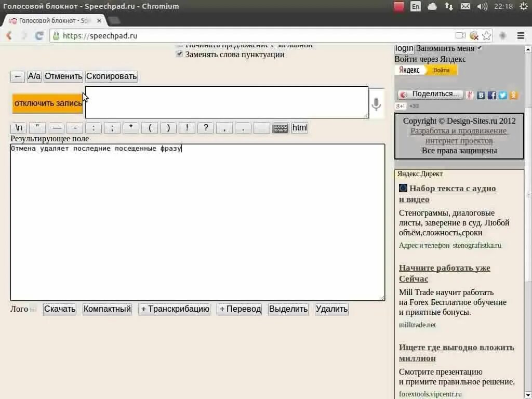Reload the page using the refresh icon
The height and width of the screenshot is (399, 532).
pyautogui.click(x=39, y=35)
